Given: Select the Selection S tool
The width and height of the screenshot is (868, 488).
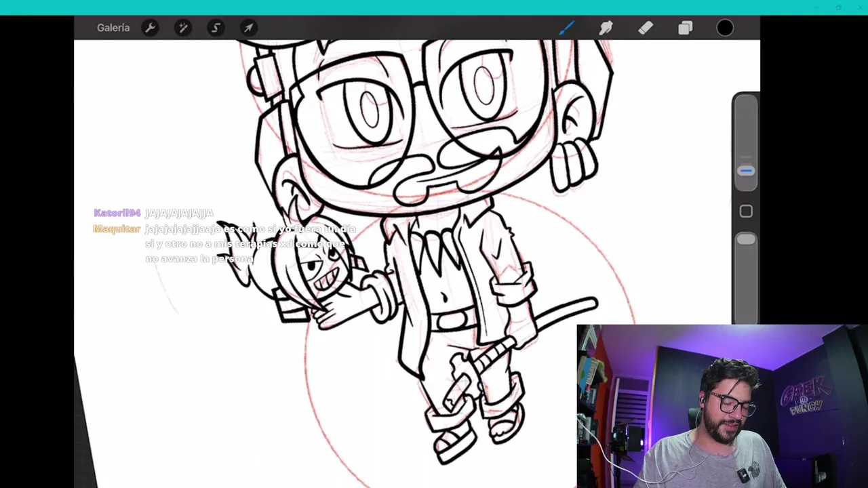Looking at the screenshot, I should [x=216, y=28].
